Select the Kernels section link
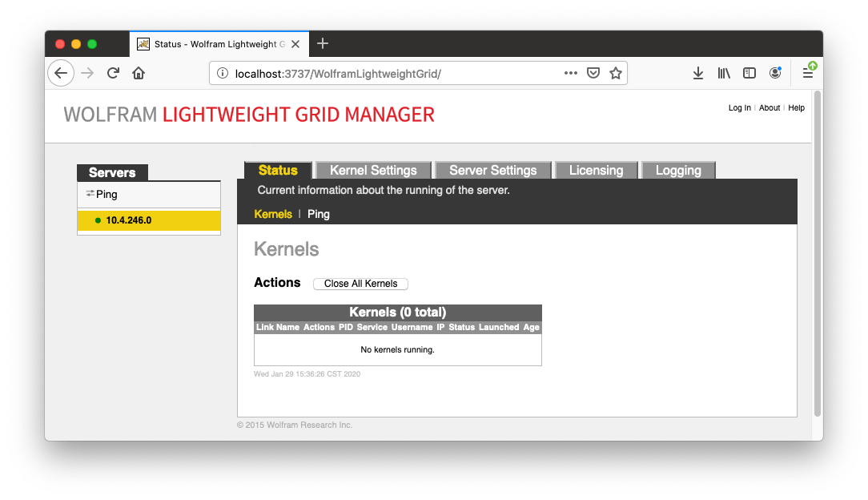Viewport: 868px width, 500px height. pos(273,214)
